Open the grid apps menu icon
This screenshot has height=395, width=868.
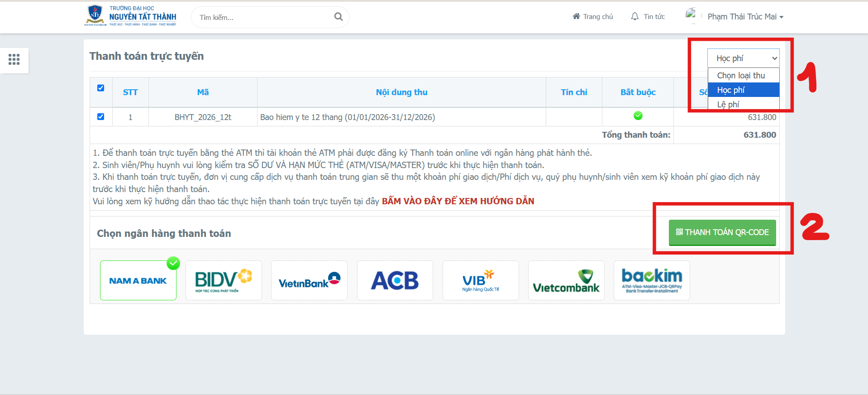[x=14, y=60]
